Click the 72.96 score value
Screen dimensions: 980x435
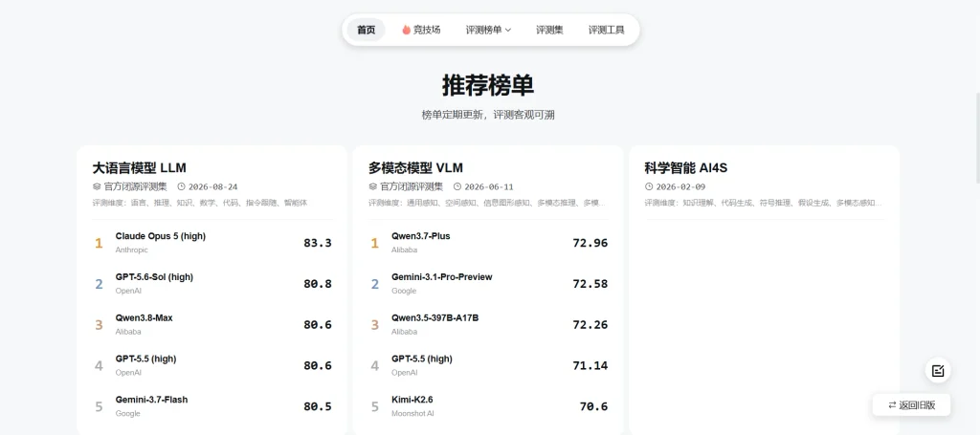click(x=590, y=243)
